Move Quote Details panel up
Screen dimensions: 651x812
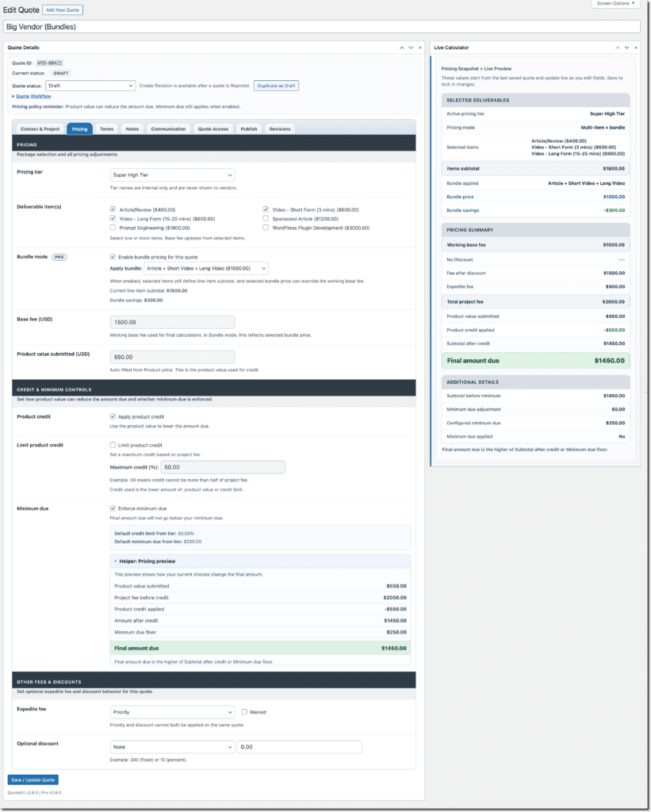[402, 48]
